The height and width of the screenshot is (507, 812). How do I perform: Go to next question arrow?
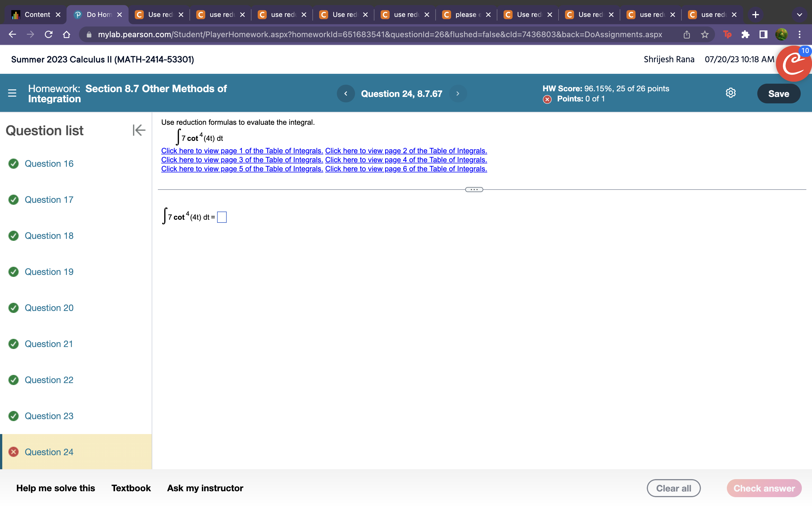458,94
